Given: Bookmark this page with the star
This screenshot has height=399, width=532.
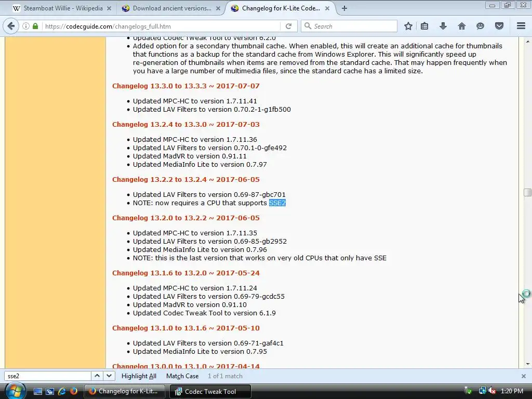Looking at the screenshot, I should (x=408, y=26).
